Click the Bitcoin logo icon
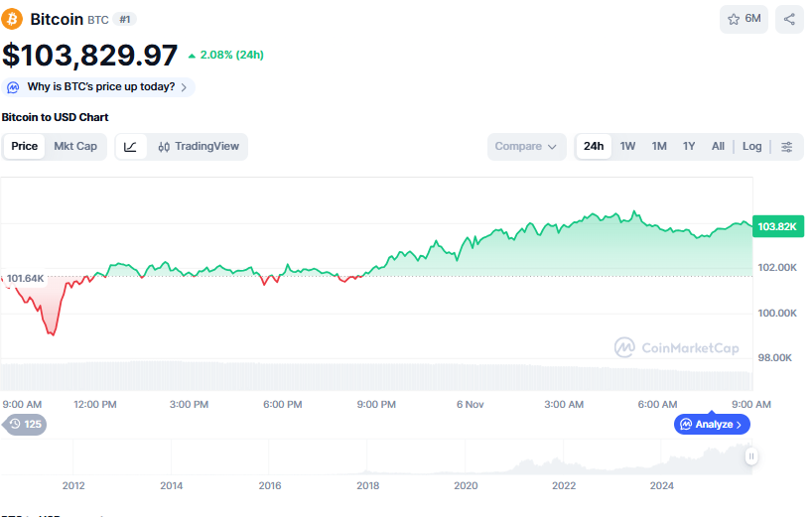The width and height of the screenshot is (812, 517). 13,19
